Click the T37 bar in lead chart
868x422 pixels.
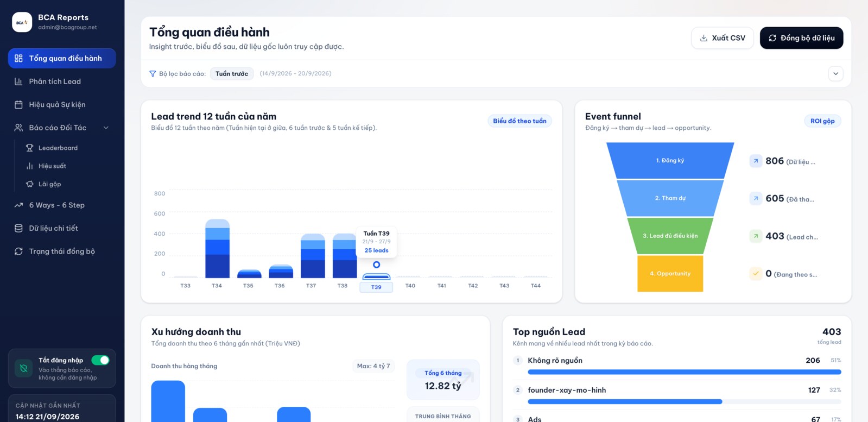[x=313, y=256]
